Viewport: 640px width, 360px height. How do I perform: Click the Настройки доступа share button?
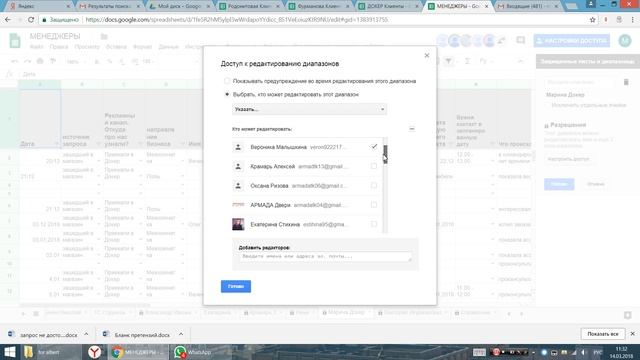click(x=571, y=41)
